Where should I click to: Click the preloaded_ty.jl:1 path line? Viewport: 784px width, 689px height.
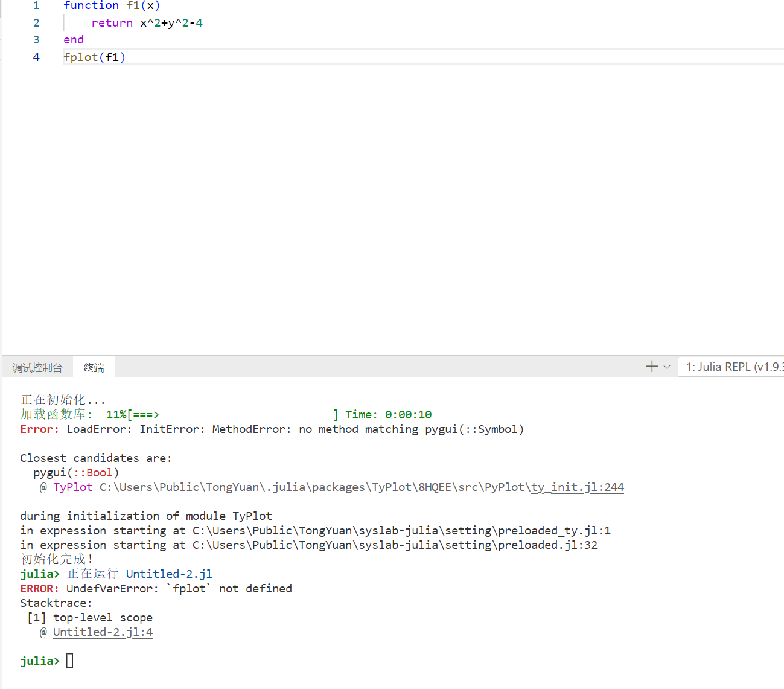[x=315, y=531]
